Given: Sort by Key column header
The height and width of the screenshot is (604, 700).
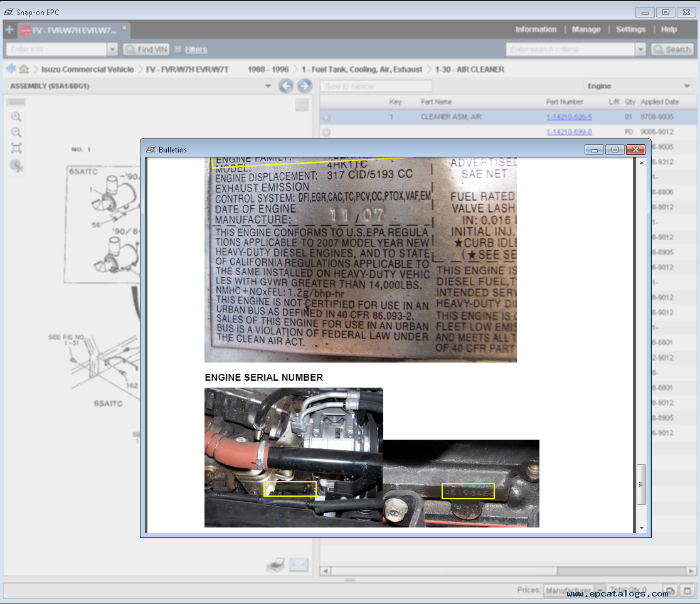Looking at the screenshot, I should (395, 102).
